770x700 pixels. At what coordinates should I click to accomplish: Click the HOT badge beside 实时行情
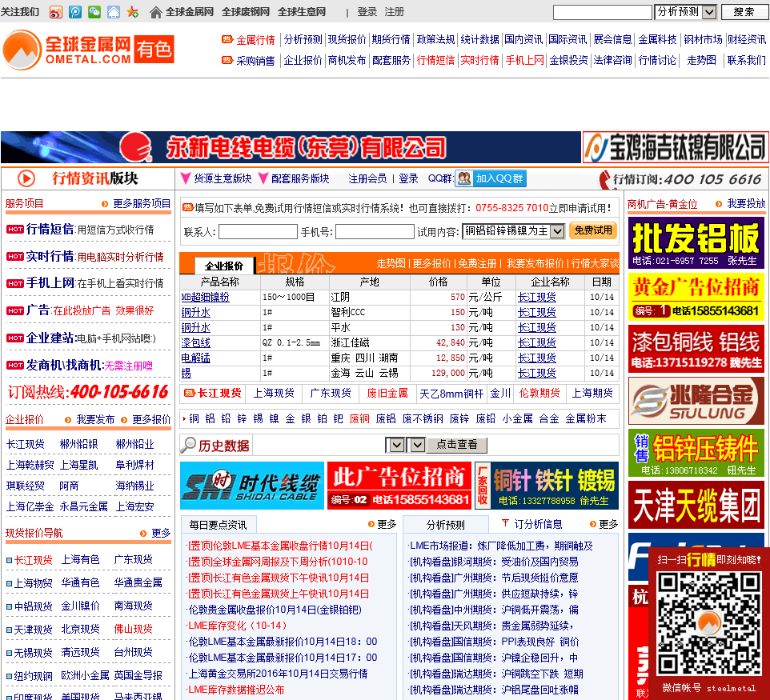pyautogui.click(x=15, y=256)
